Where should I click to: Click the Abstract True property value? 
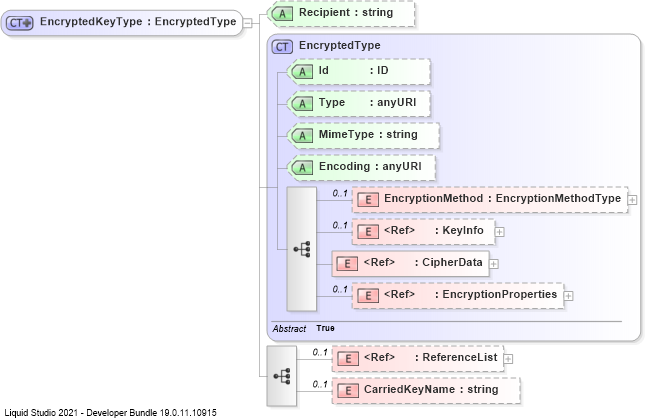tap(325, 328)
